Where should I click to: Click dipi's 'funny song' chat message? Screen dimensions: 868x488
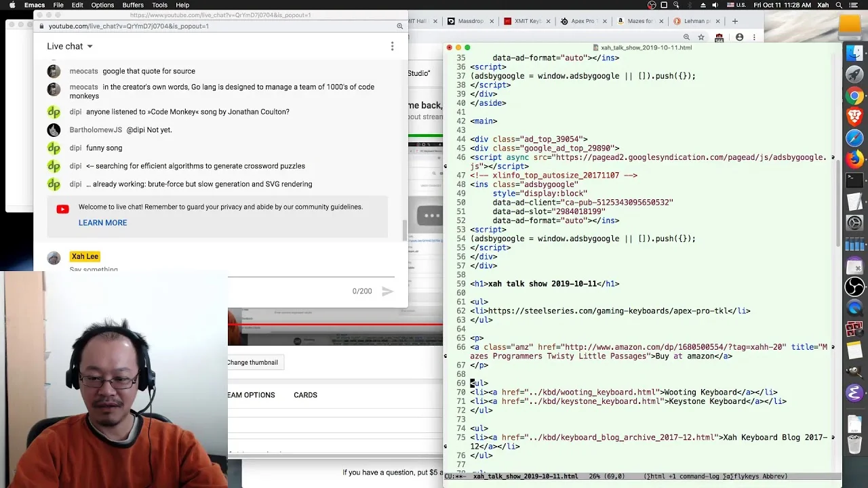click(104, 148)
